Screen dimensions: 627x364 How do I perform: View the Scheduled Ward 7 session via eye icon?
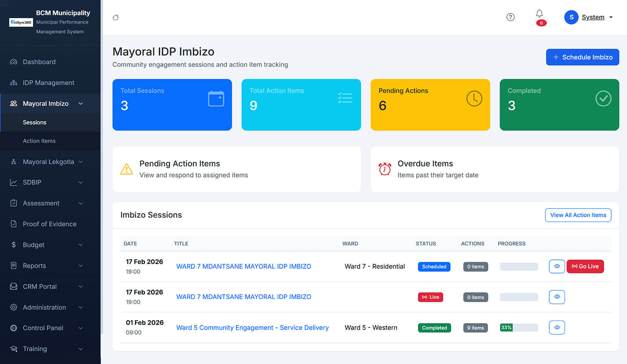[557, 267]
